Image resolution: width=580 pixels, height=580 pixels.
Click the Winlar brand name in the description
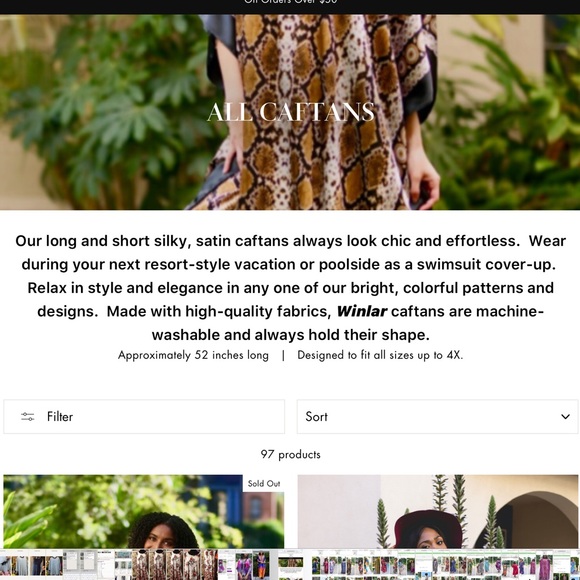pyautogui.click(x=362, y=311)
